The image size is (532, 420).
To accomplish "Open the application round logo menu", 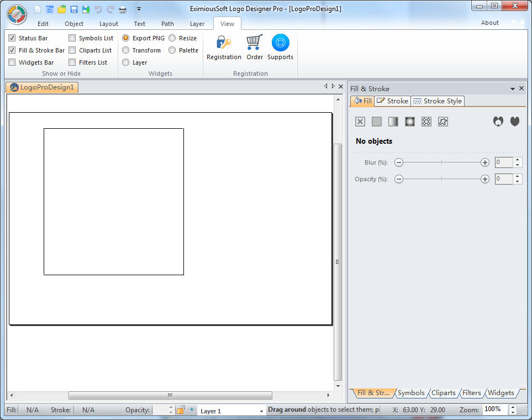I will click(x=17, y=14).
